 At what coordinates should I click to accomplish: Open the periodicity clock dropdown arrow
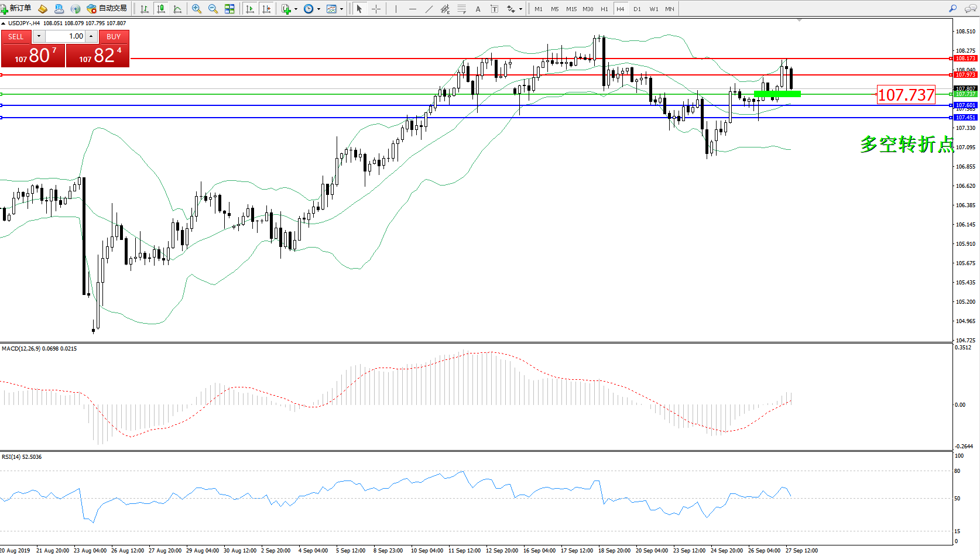318,9
